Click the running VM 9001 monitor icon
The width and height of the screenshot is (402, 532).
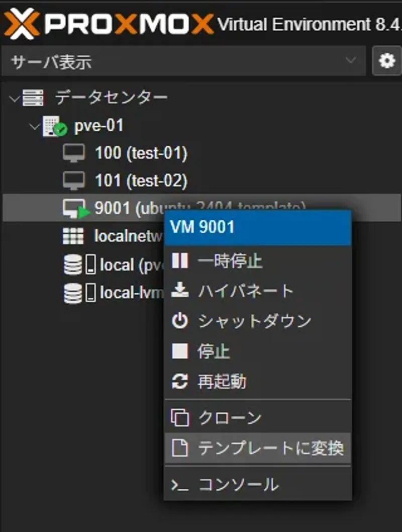pyautogui.click(x=75, y=208)
